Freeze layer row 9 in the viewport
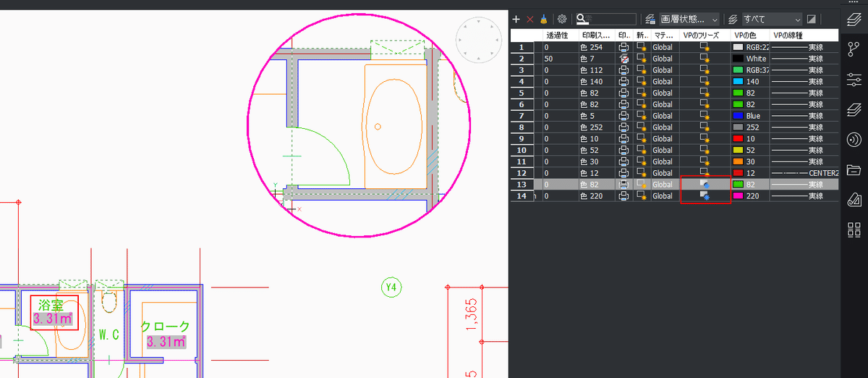868x378 pixels. tap(704, 138)
